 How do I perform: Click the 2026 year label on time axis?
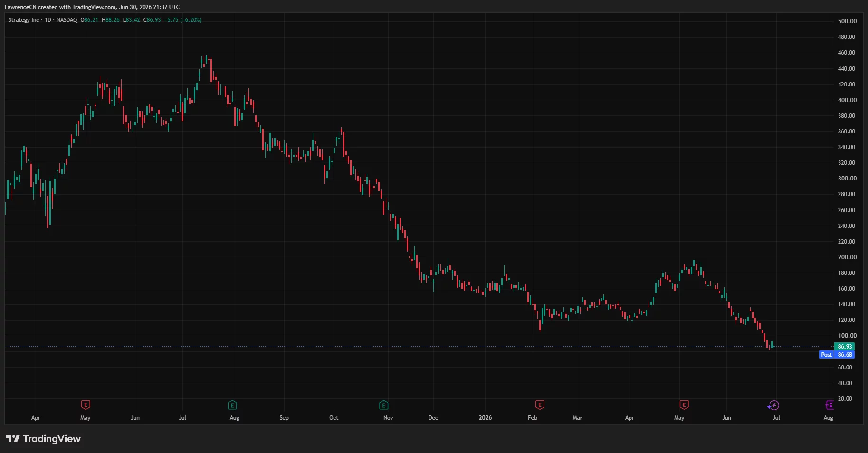485,418
